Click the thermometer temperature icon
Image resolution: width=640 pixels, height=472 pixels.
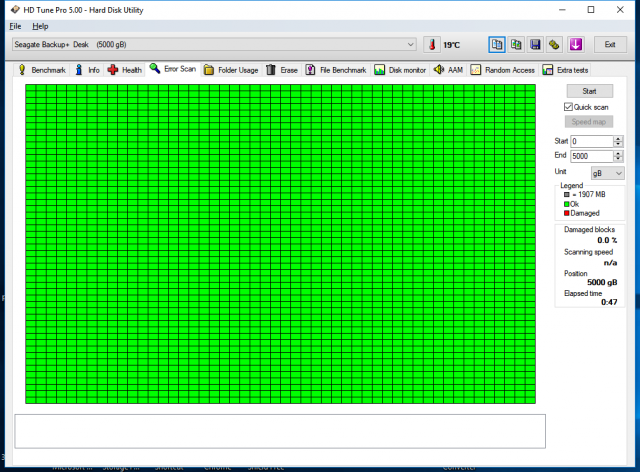[432, 45]
